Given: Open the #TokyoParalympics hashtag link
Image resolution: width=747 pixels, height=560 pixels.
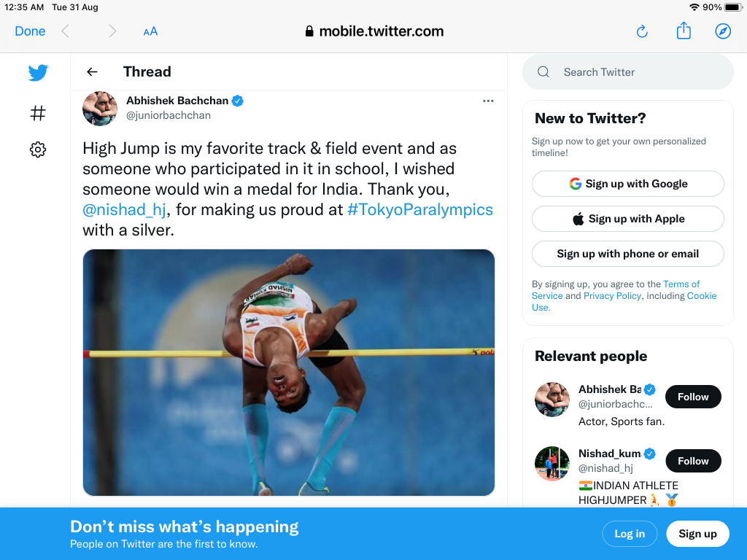Looking at the screenshot, I should (x=420, y=210).
